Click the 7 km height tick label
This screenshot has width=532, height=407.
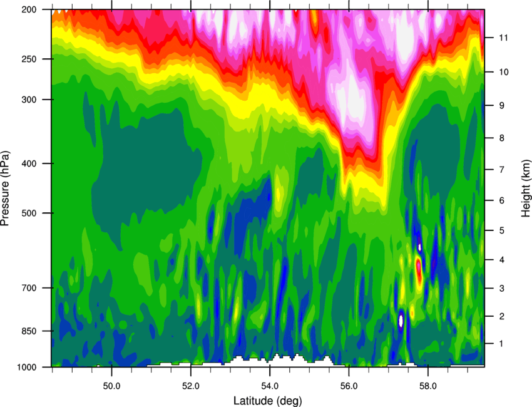(501, 170)
